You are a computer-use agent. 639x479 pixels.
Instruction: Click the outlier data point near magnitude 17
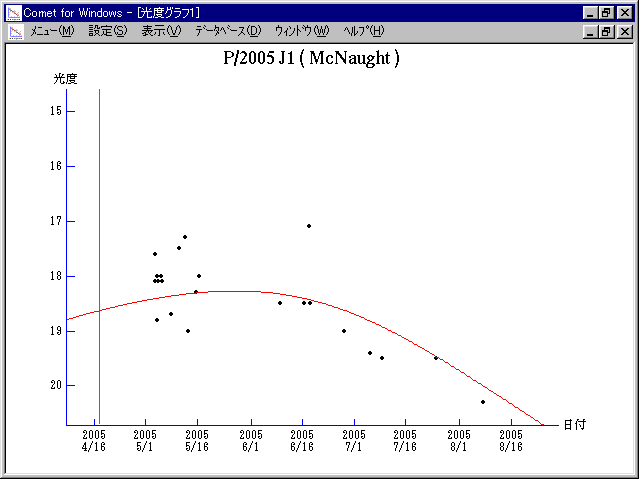[x=309, y=226]
